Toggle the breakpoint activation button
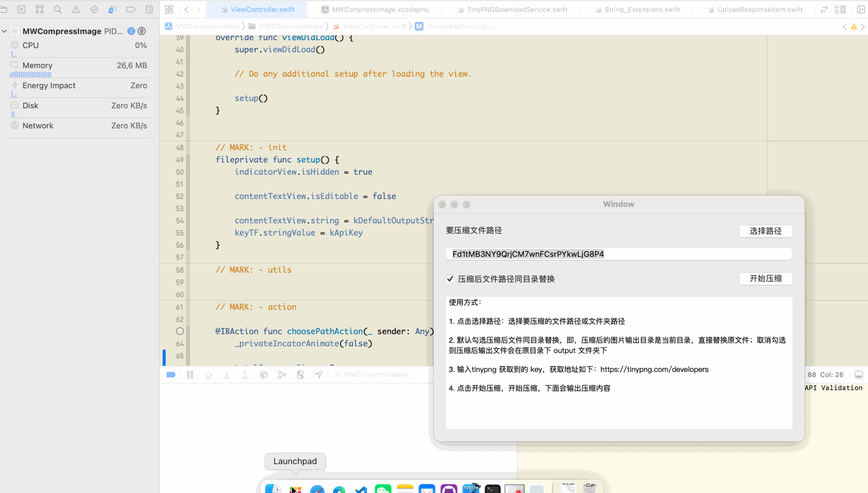The image size is (868, 493). click(x=171, y=375)
